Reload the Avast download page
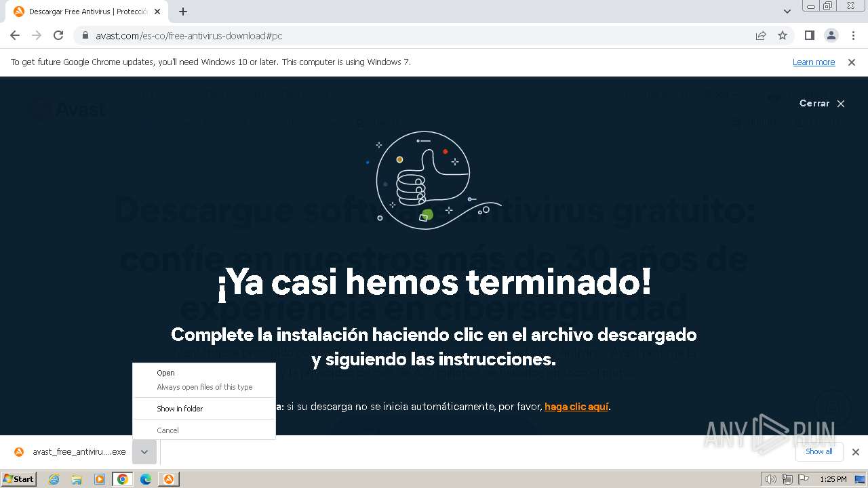Screen dimensions: 868x488 [58, 35]
